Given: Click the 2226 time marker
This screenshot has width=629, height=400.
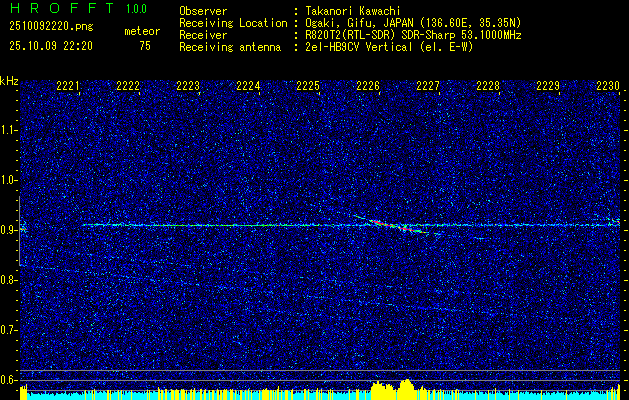Looking at the screenshot, I should (368, 87).
